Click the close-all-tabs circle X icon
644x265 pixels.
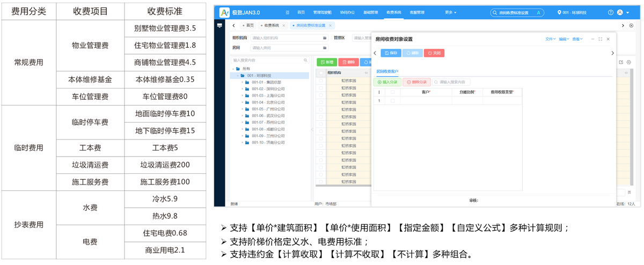tap(631, 25)
